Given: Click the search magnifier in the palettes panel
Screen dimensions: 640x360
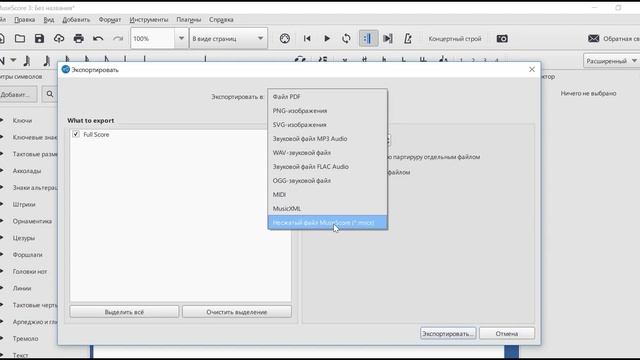Looking at the screenshot, I should pos(50,94).
